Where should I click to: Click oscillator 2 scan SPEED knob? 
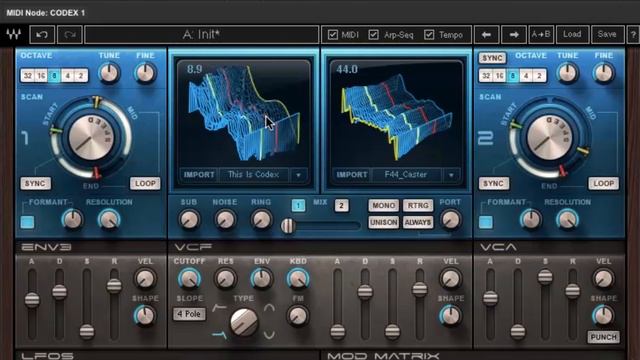(549, 138)
